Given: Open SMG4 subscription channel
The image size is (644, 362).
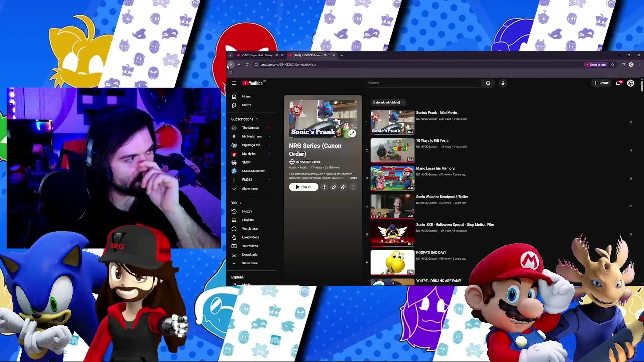Looking at the screenshot, I should (x=246, y=163).
